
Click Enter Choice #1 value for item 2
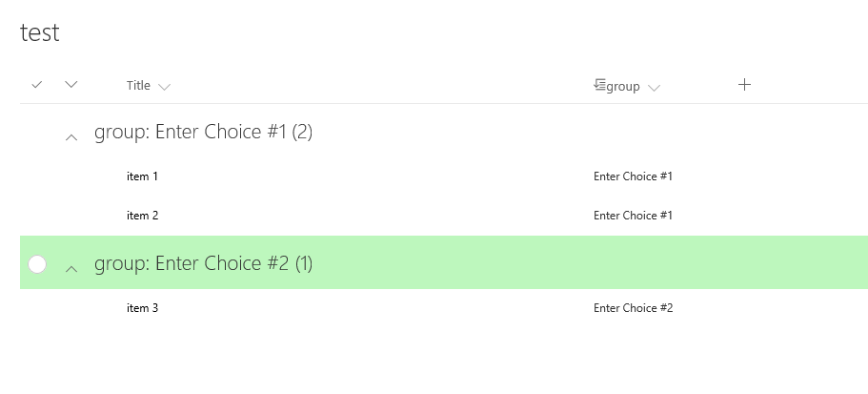633,216
